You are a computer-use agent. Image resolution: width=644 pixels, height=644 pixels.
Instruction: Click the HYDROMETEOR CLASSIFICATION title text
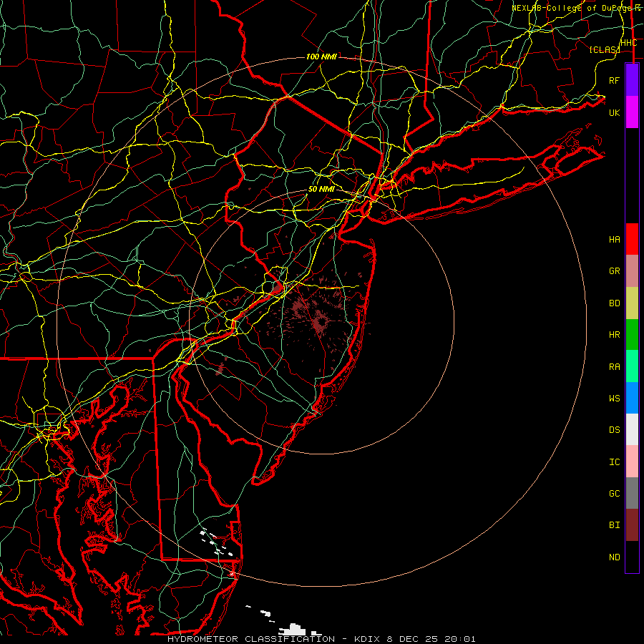point(251,639)
